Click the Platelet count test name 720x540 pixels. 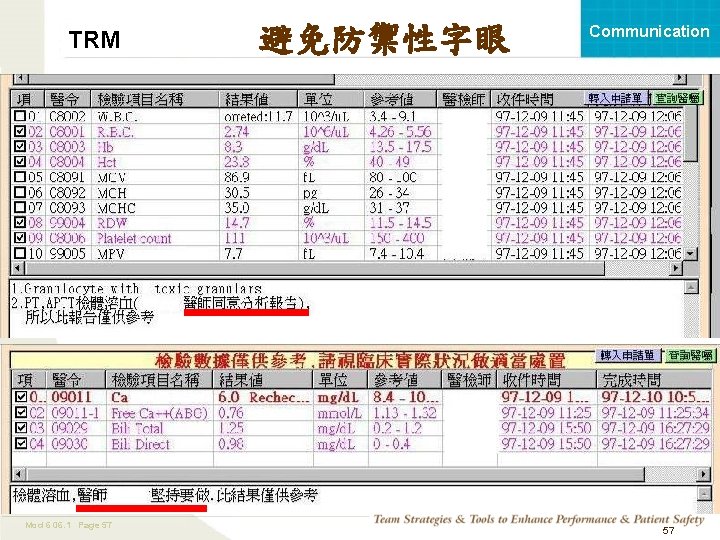point(134,238)
